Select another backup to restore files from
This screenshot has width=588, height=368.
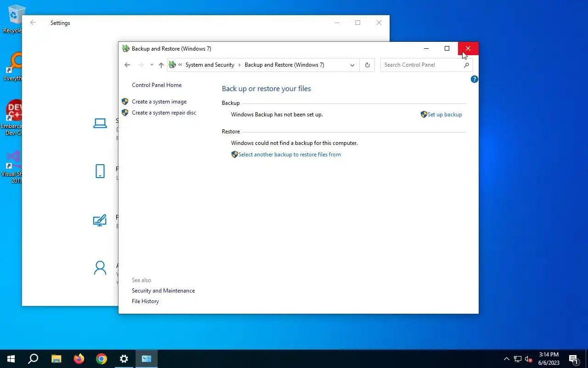pyautogui.click(x=289, y=155)
